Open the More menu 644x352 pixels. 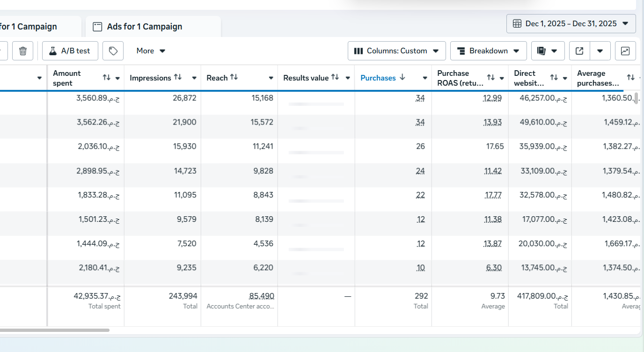(x=151, y=51)
